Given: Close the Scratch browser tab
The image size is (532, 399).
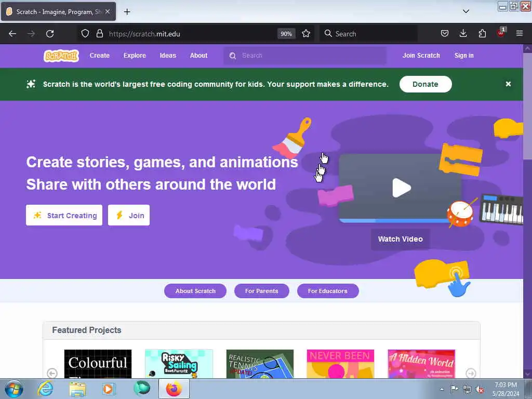Looking at the screenshot, I should click(108, 11).
